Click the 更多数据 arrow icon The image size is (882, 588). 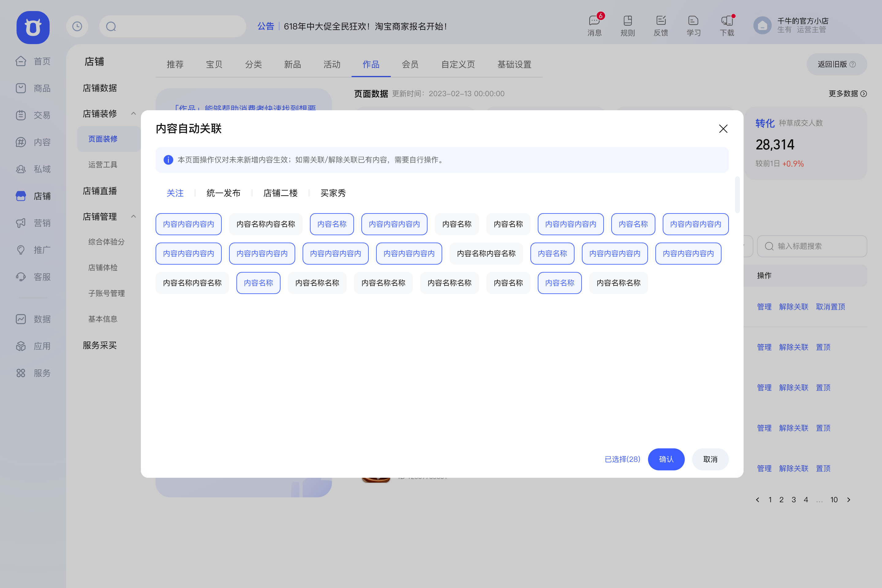(x=864, y=94)
